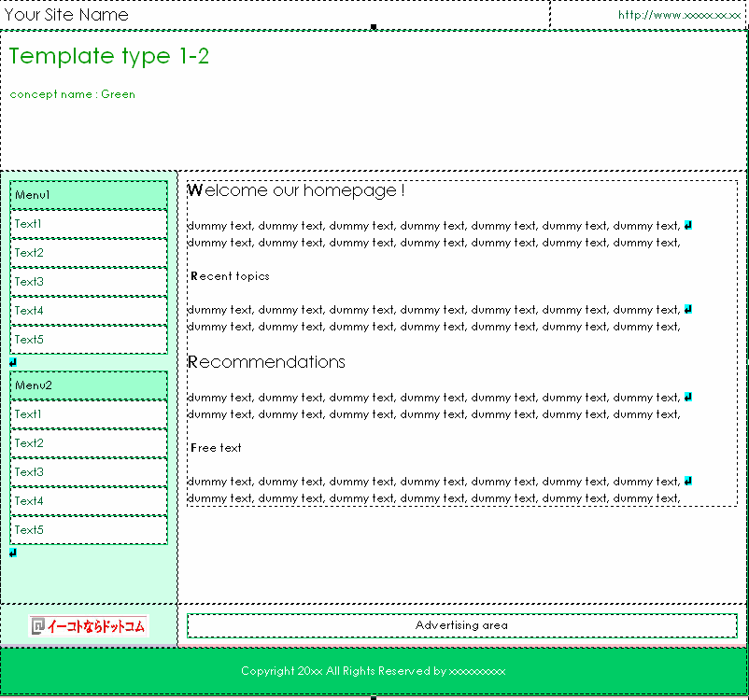Select the Menu1 header cell
This screenshot has width=749, height=700.
click(x=89, y=195)
